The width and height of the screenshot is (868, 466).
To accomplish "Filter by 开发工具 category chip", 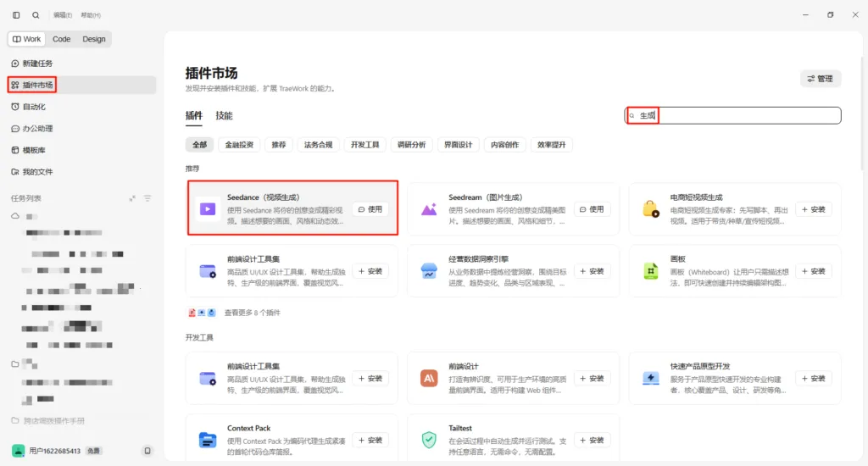I will [364, 144].
